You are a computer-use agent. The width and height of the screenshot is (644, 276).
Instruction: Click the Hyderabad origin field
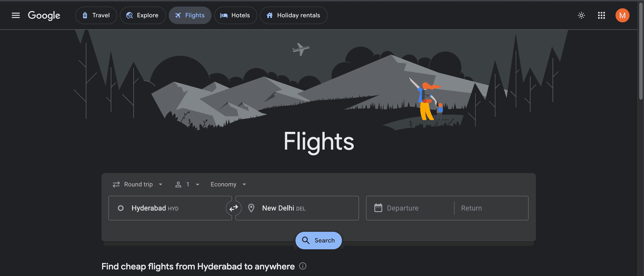(170, 208)
